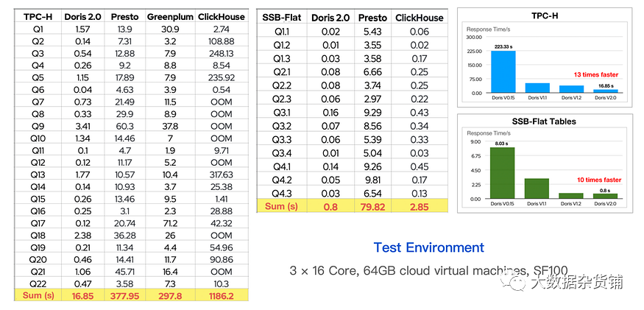Click the TPC-H Sum (s) row label
This screenshot has height=310, width=644.
point(38,295)
